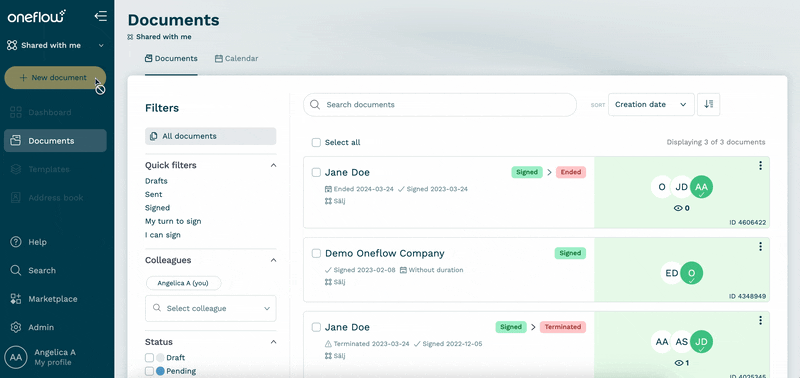Select the Jane Doe Ended document checkbox
This screenshot has width=800, height=378.
click(x=316, y=172)
